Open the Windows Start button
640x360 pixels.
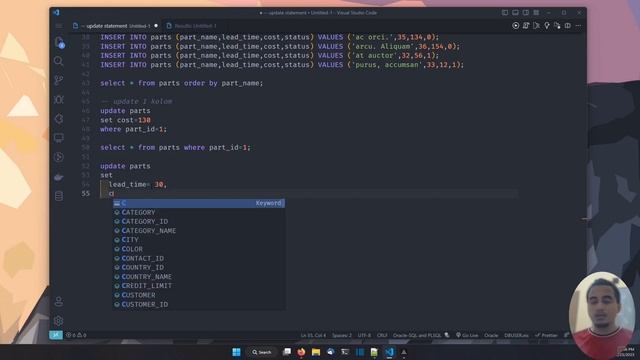(236, 352)
